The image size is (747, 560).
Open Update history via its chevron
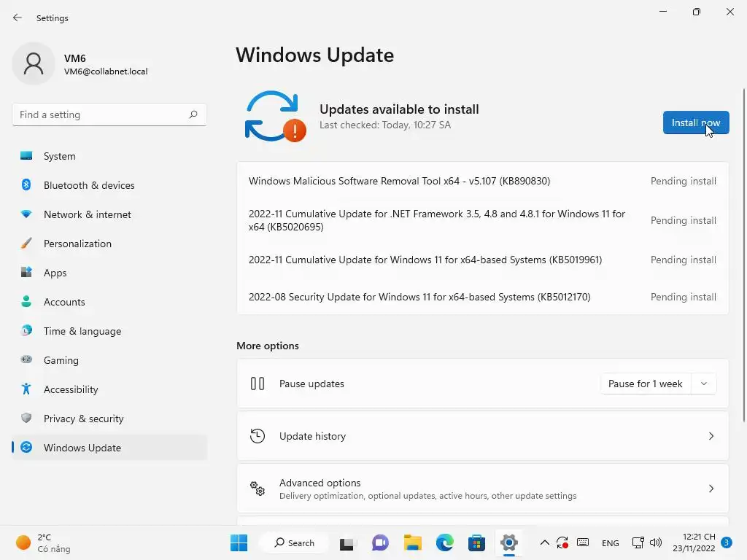(x=711, y=436)
